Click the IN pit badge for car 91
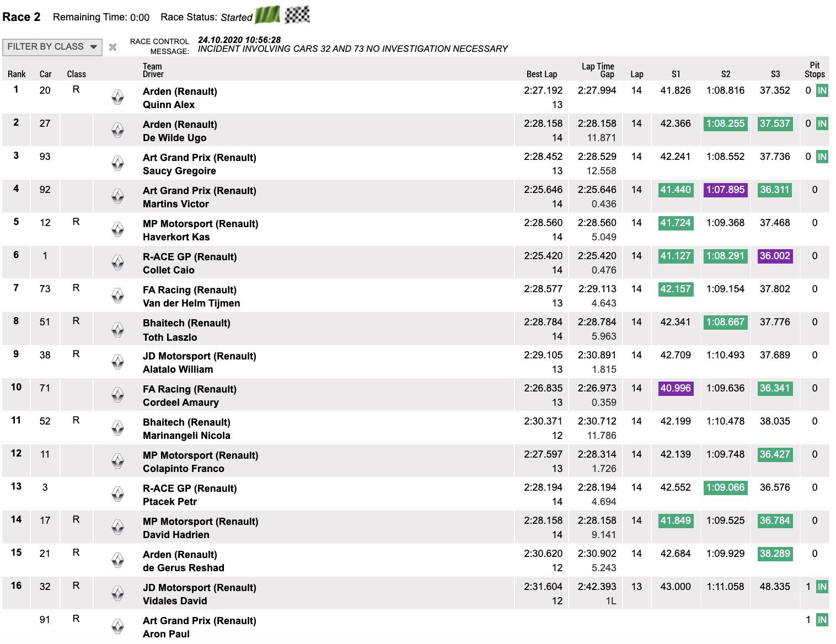Image resolution: width=836 pixels, height=644 pixels. point(822,620)
